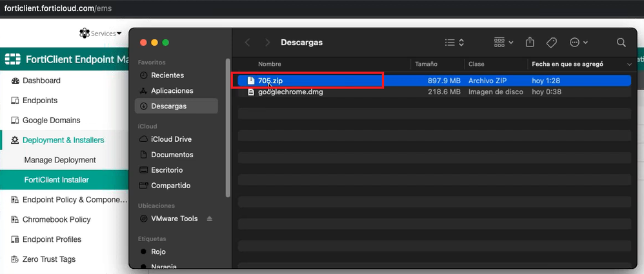Click the Services atom icon
This screenshot has width=644, height=274.
click(85, 34)
